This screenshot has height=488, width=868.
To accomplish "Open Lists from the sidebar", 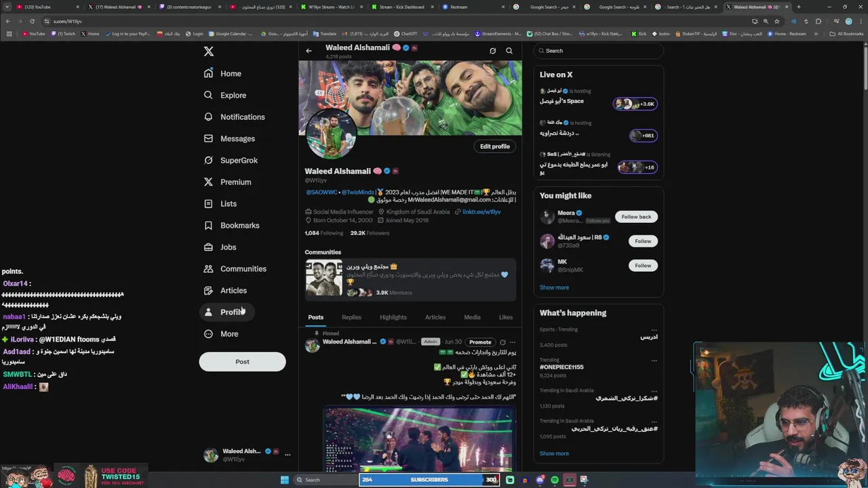I will (x=220, y=203).
